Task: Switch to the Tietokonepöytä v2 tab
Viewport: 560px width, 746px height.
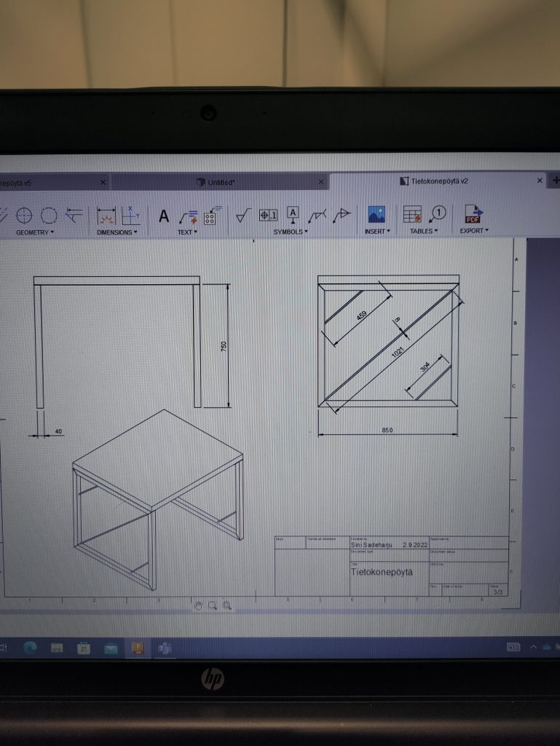Action: click(438, 181)
